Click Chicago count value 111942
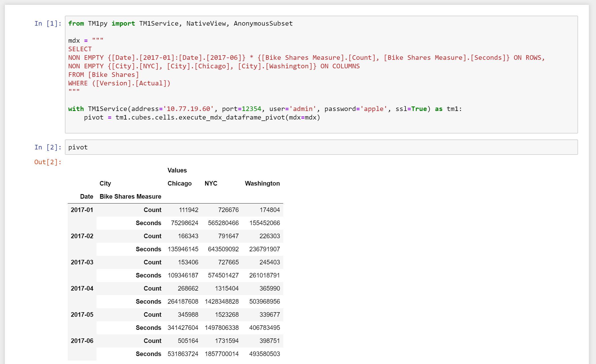Viewport: 596px width, 364px height. [188, 210]
